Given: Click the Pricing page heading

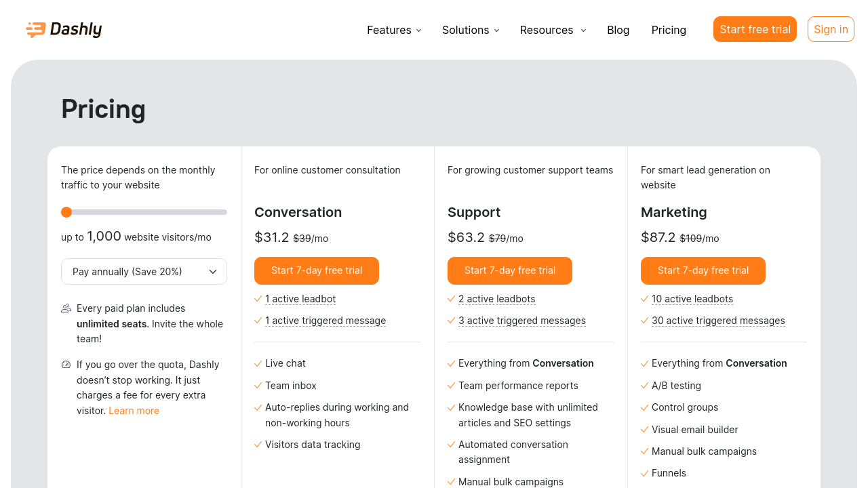Looking at the screenshot, I should coord(103,109).
